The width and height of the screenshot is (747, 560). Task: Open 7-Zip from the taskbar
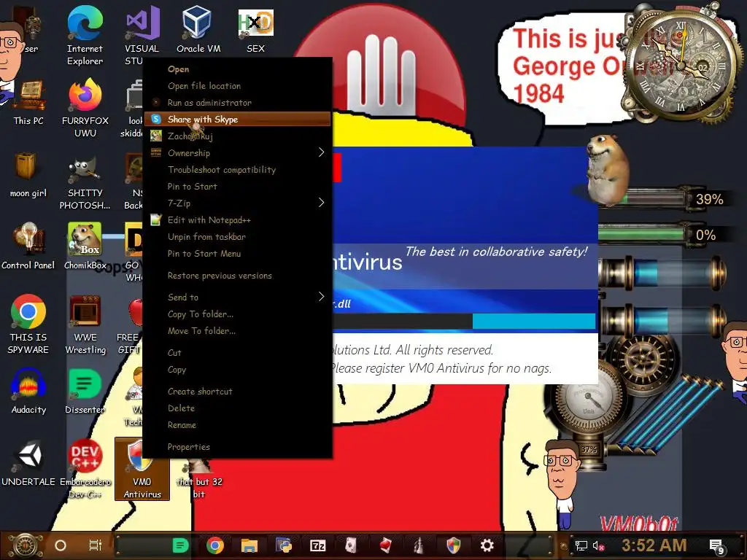tap(318, 545)
